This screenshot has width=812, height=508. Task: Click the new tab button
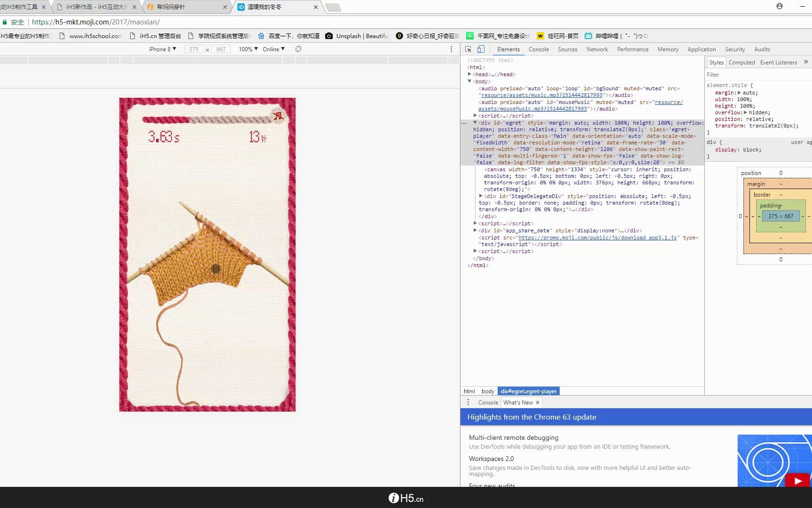point(333,7)
